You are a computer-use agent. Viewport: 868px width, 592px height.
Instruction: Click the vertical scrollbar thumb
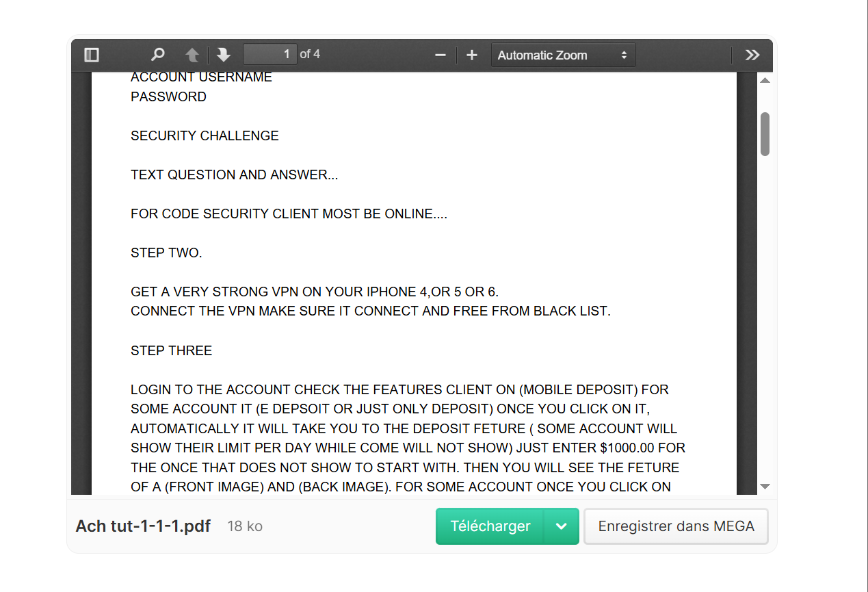coord(765,134)
